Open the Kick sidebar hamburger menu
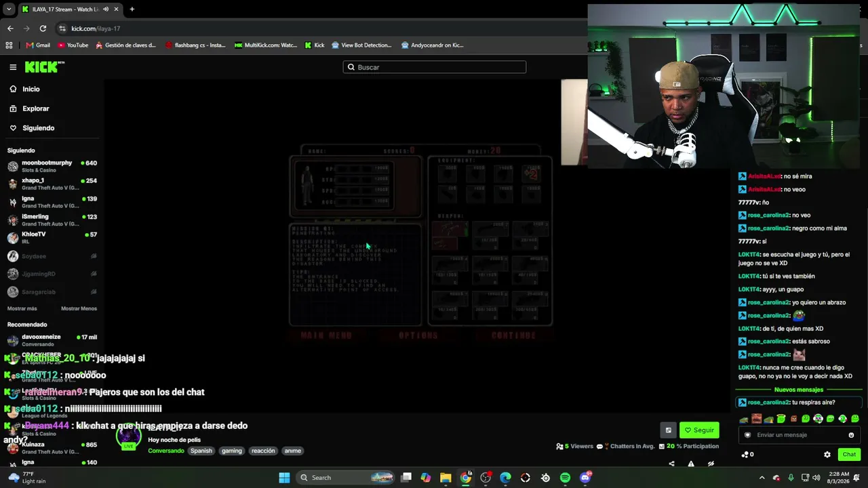Image resolution: width=868 pixels, height=488 pixels. (13, 67)
